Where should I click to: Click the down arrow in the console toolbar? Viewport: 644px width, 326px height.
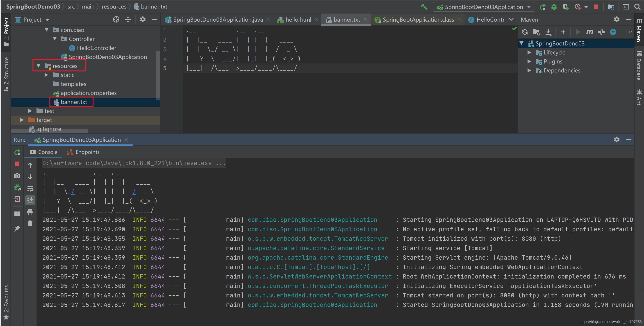(x=30, y=177)
